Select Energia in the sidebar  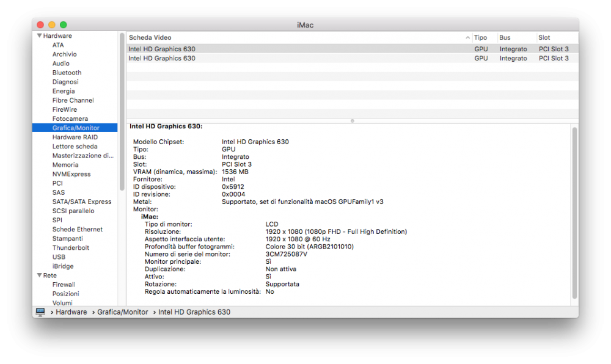tap(64, 91)
